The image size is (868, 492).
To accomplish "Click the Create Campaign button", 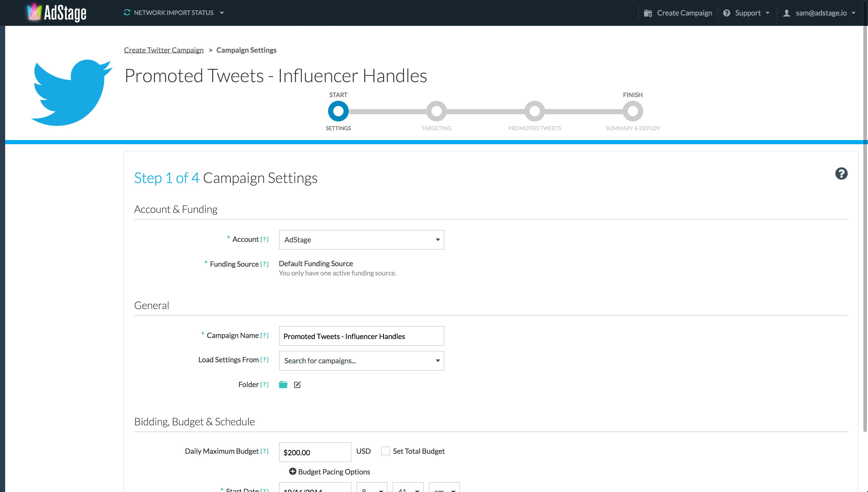I will click(678, 13).
